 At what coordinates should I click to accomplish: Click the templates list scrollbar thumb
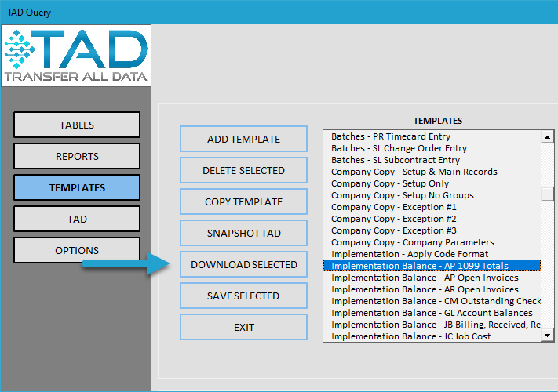pos(547,194)
